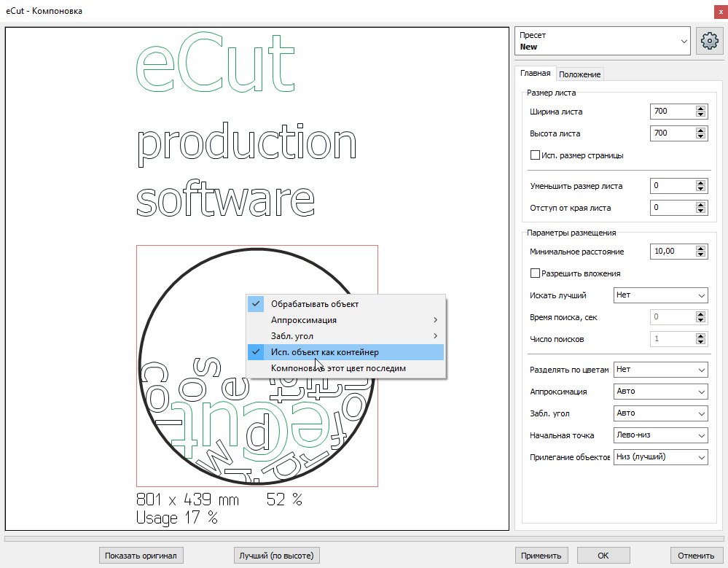
Task: Toggle checkmark beside Исп. объект как контейнер
Action: pyautogui.click(x=256, y=352)
